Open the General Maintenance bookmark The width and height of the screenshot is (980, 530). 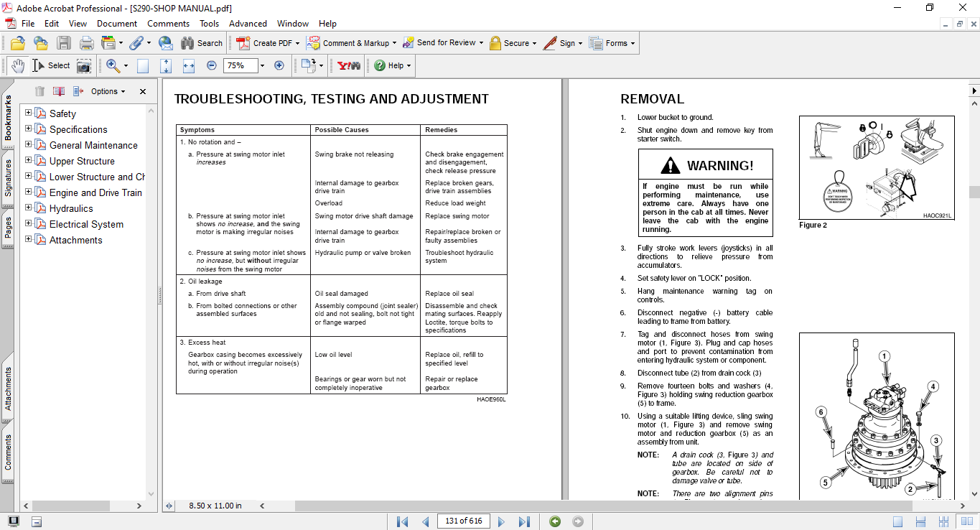93,145
